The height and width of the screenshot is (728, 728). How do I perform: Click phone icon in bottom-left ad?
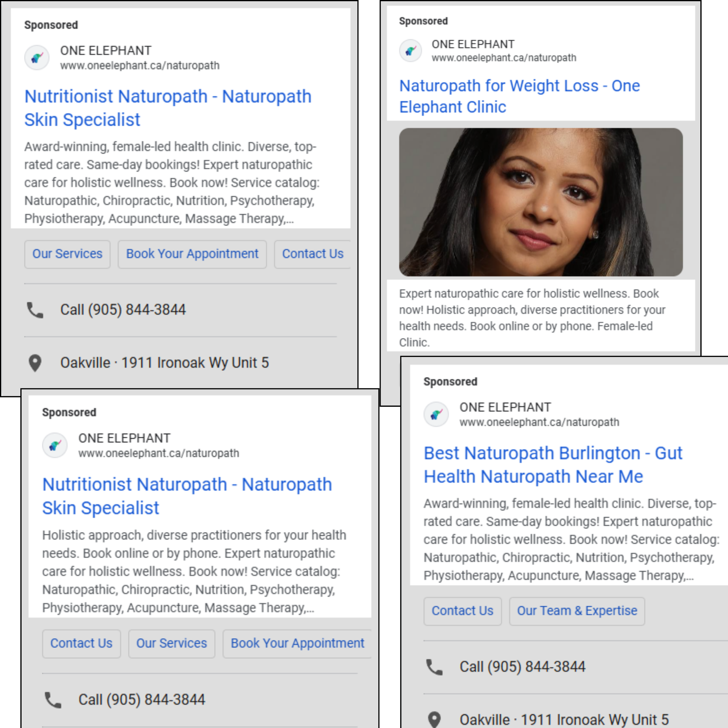53,700
